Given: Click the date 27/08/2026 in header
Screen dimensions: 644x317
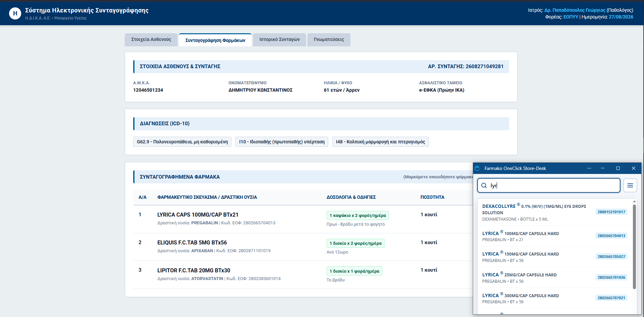Looking at the screenshot, I should point(621,17).
